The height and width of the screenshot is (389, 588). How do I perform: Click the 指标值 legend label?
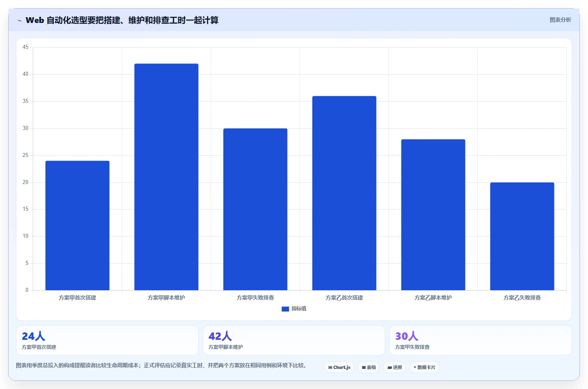coord(299,309)
